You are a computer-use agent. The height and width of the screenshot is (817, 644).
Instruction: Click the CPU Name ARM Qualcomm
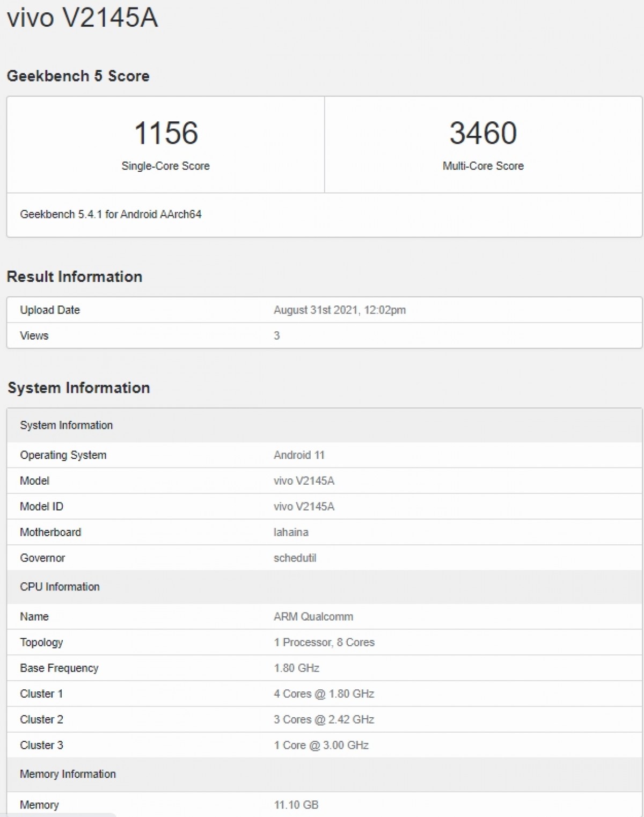click(313, 616)
